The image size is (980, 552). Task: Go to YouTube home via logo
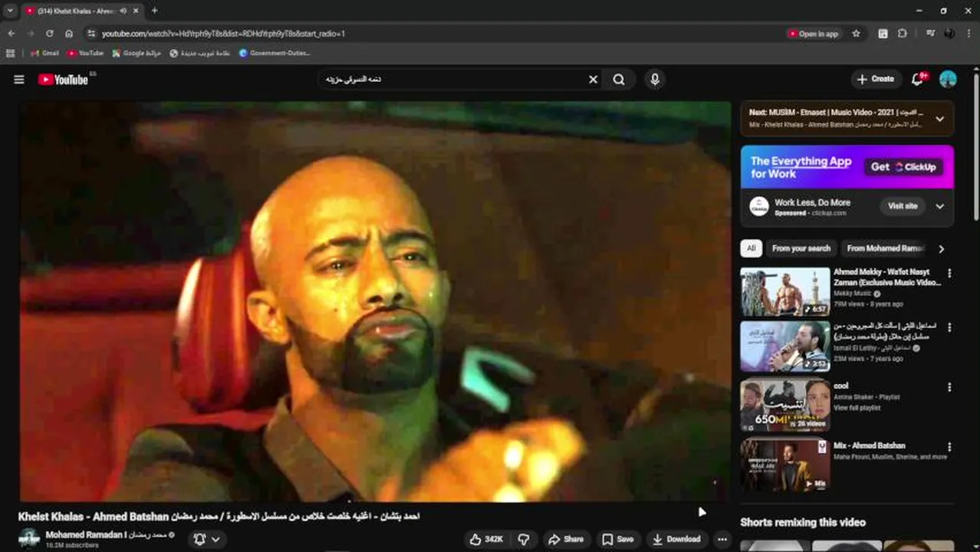(x=63, y=79)
